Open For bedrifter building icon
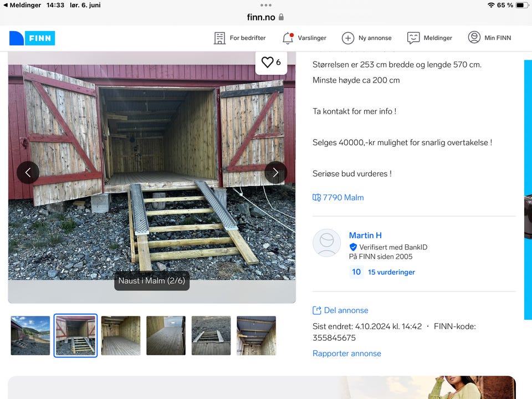Viewport: 532px width, 399px height. [x=219, y=38]
